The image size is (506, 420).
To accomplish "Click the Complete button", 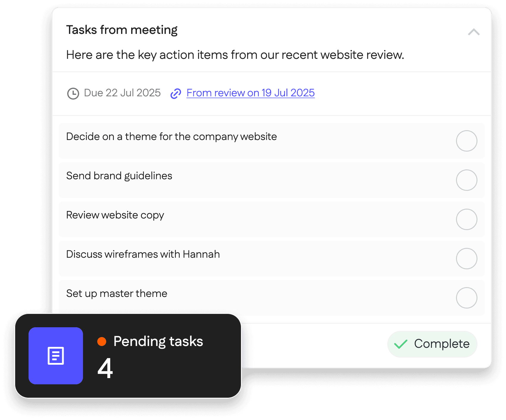I will click(x=432, y=344).
